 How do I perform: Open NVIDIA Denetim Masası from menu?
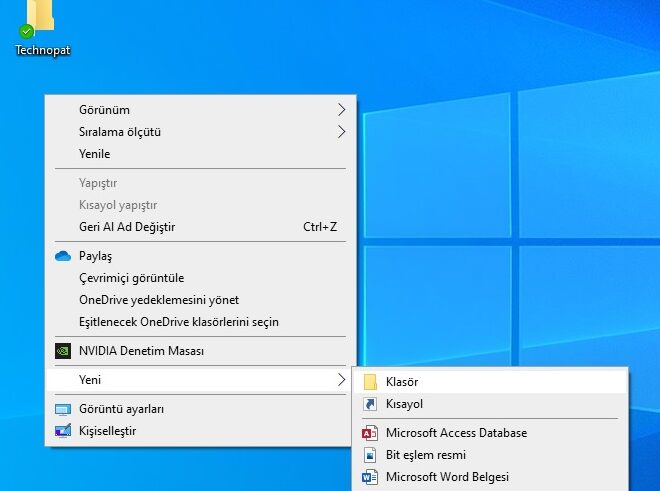[x=141, y=351]
